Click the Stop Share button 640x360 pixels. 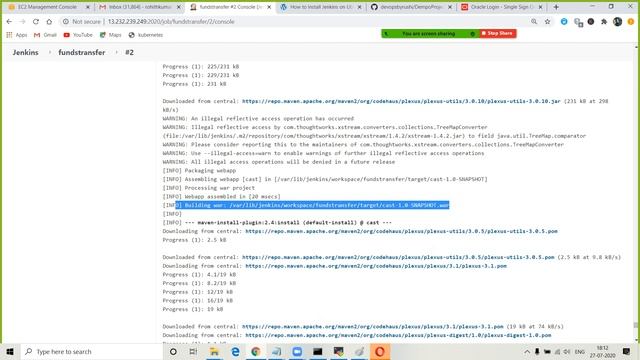tap(497, 33)
